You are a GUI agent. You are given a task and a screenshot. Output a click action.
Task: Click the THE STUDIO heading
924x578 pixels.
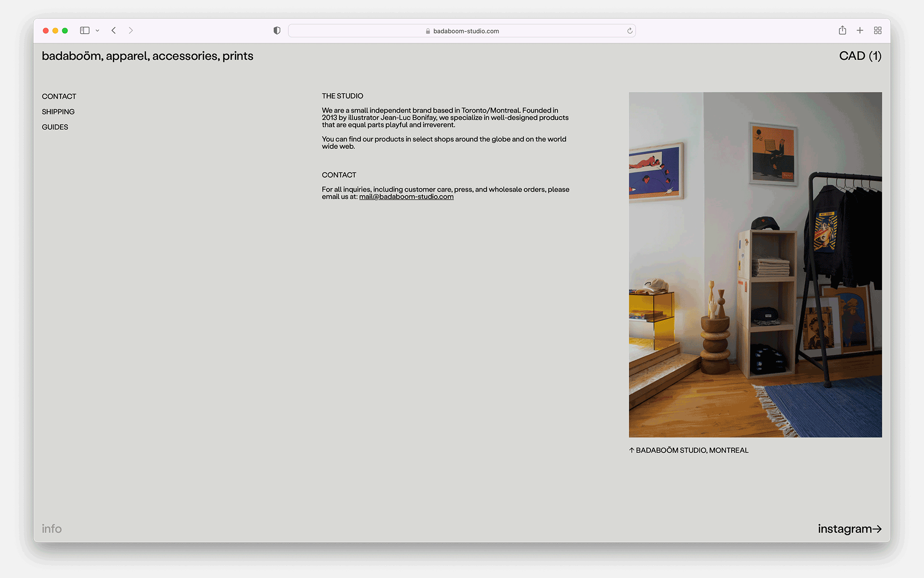342,96
